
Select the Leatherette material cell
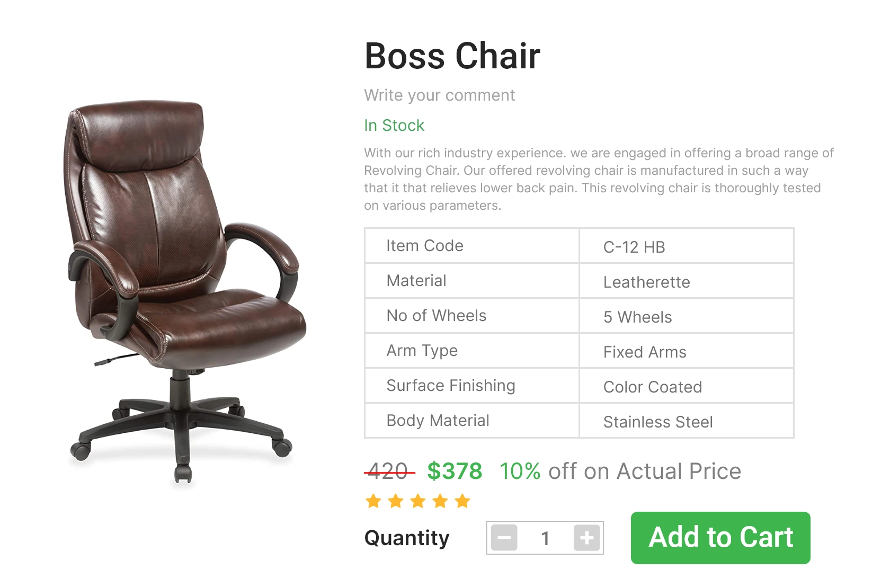(687, 281)
